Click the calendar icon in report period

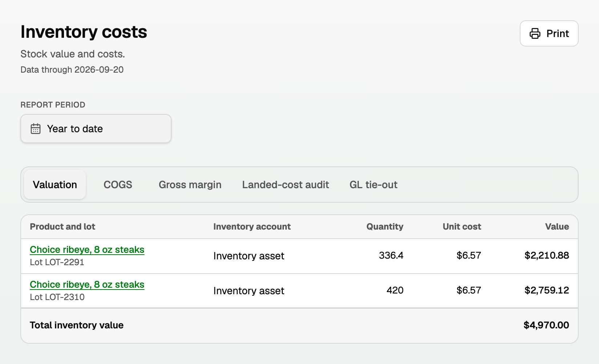pos(36,129)
